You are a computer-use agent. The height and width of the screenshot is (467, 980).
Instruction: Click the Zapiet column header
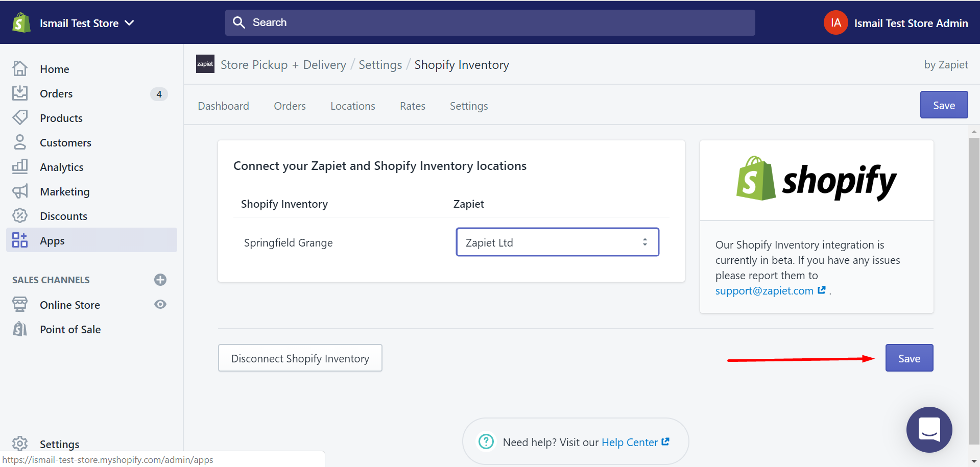tap(469, 204)
